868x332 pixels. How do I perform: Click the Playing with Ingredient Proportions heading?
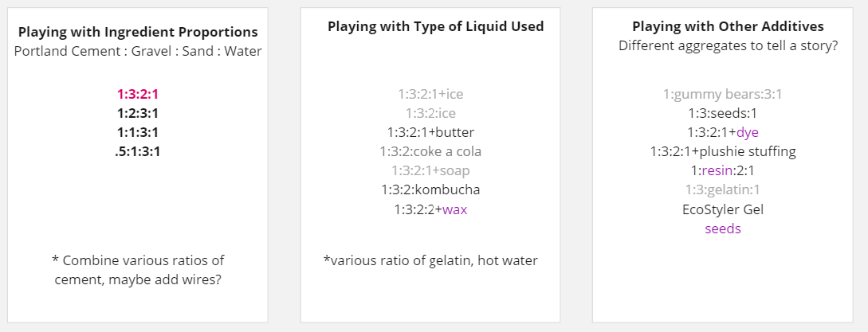click(138, 32)
